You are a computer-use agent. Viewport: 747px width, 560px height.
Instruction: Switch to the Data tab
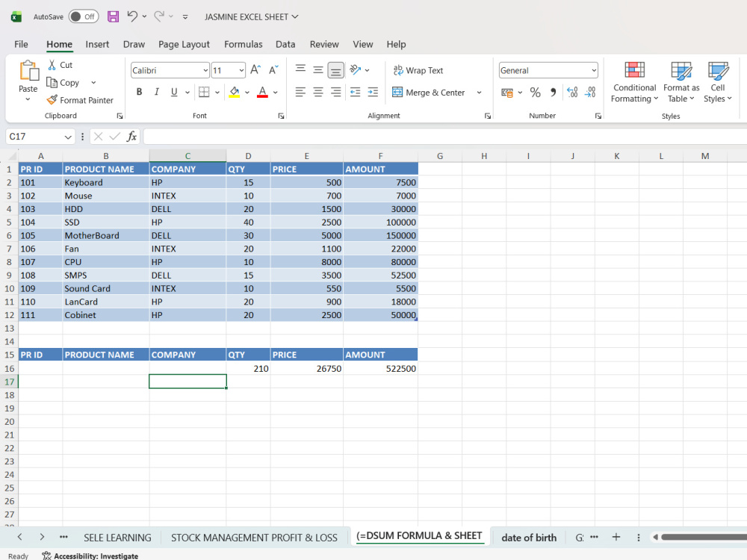(285, 44)
